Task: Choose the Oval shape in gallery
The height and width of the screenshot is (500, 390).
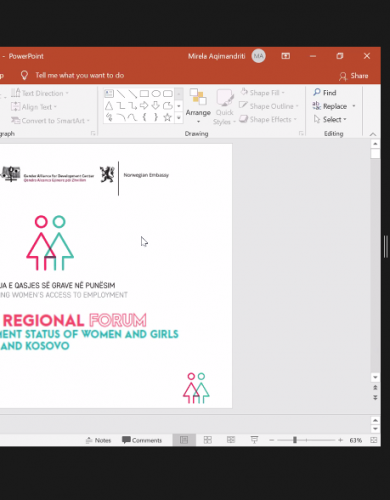Action: click(156, 94)
